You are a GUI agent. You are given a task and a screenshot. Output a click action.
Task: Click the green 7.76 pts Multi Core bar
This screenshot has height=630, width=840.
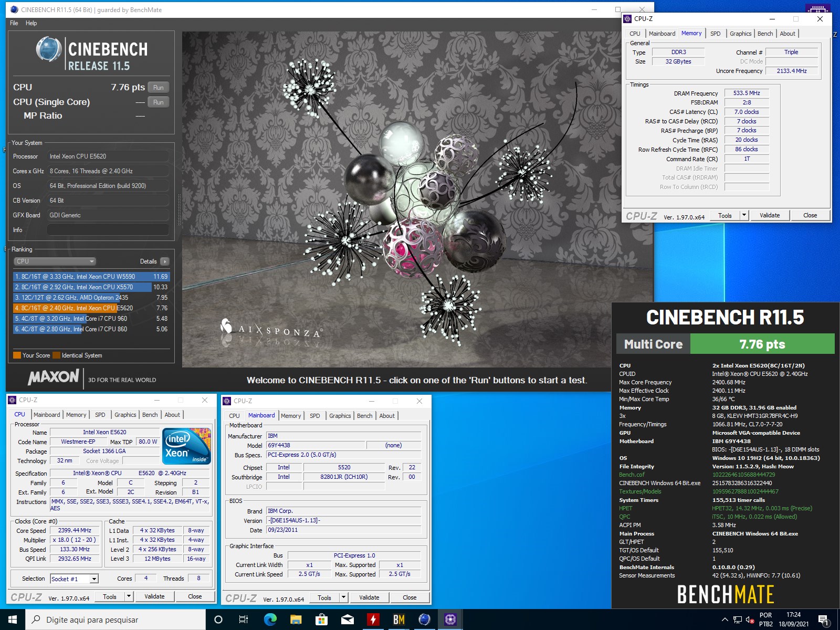click(x=762, y=344)
